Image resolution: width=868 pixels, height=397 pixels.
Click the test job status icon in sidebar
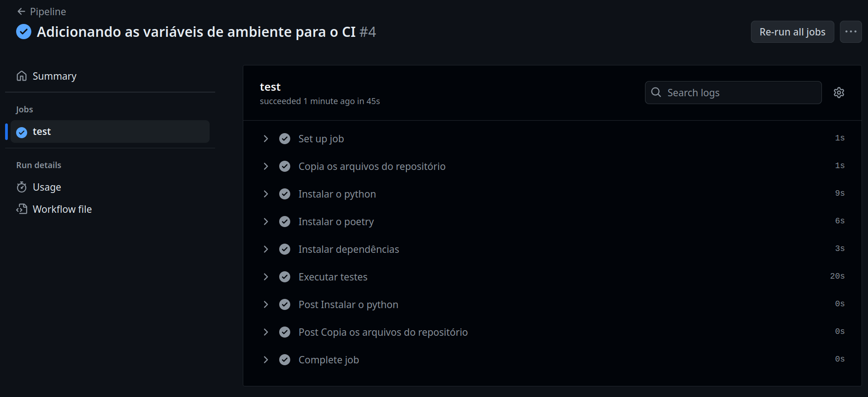(22, 132)
